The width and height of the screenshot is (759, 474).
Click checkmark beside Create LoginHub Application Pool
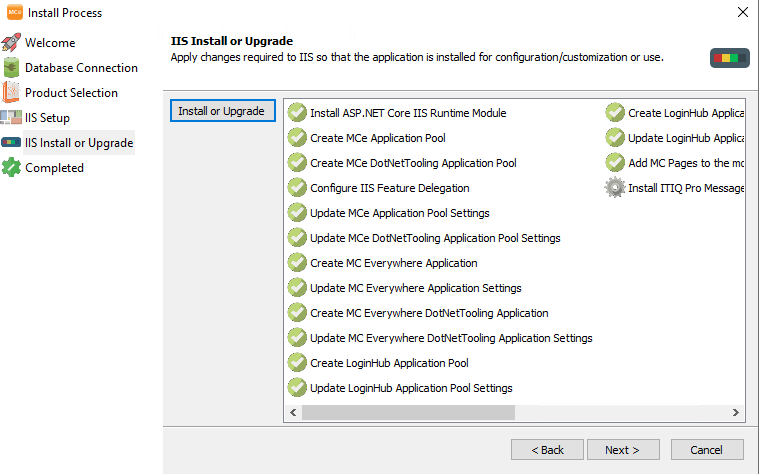297,363
